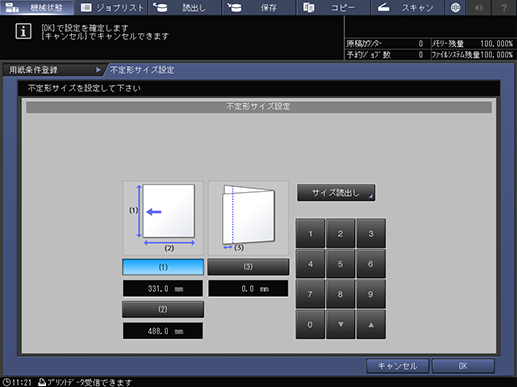Click the globe icon in the top bar
Image resolution: width=517 pixels, height=387 pixels.
point(455,7)
